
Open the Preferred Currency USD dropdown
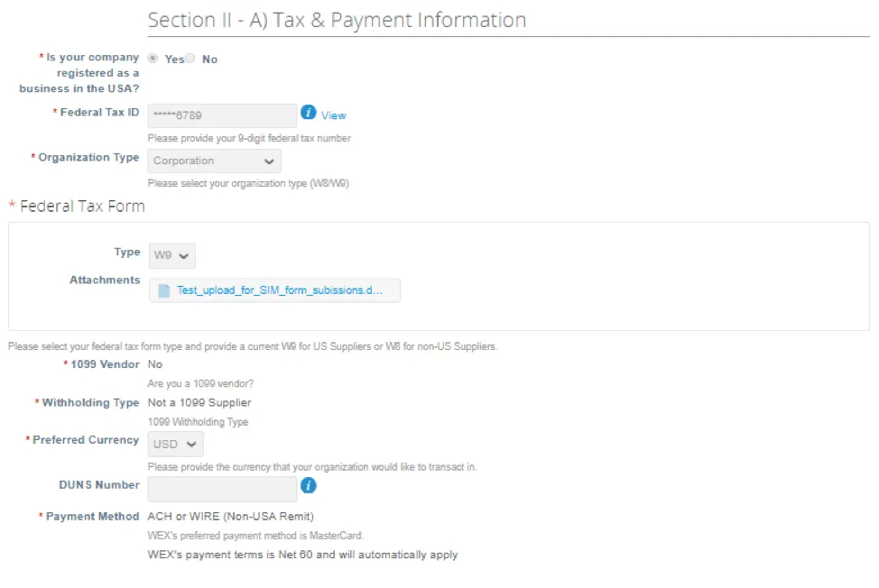[175, 445]
